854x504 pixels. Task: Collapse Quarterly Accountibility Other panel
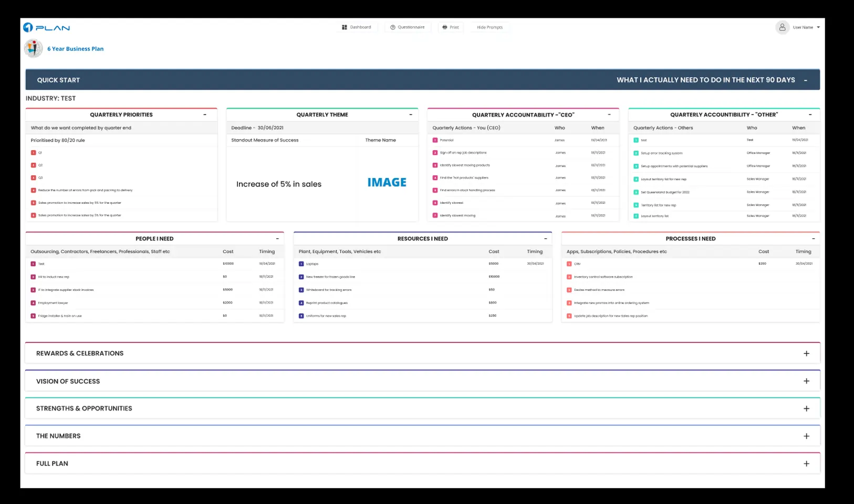point(810,114)
